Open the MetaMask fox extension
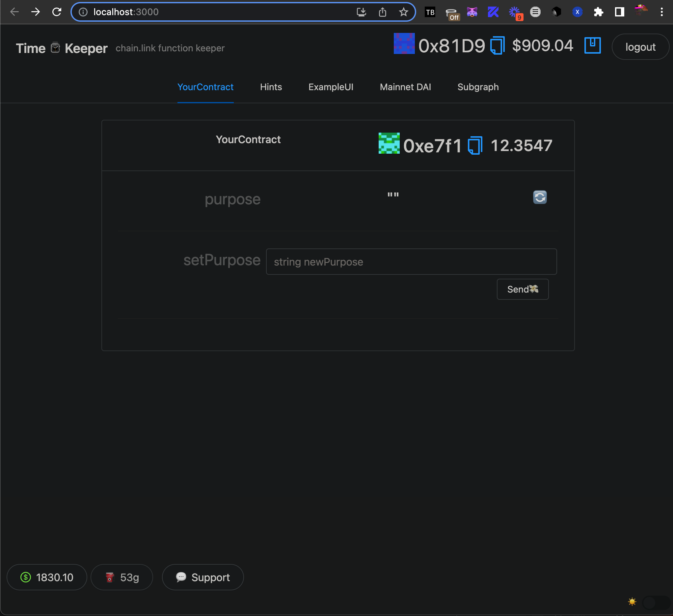 coord(472,13)
